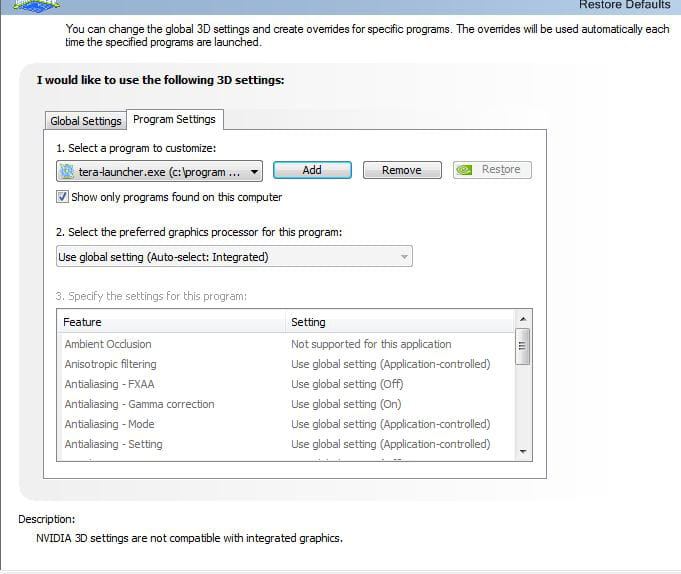Viewport: 681px width, 574px height.
Task: Open the tera-launcher.exe program dropdown
Action: pos(159,172)
